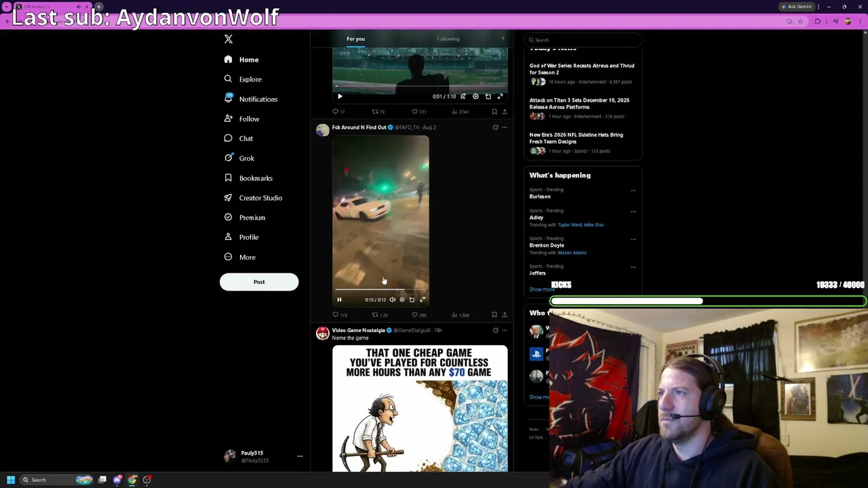Click Ask Gemini in the browser title bar
Image resolution: width=868 pixels, height=488 pixels.
tap(796, 7)
